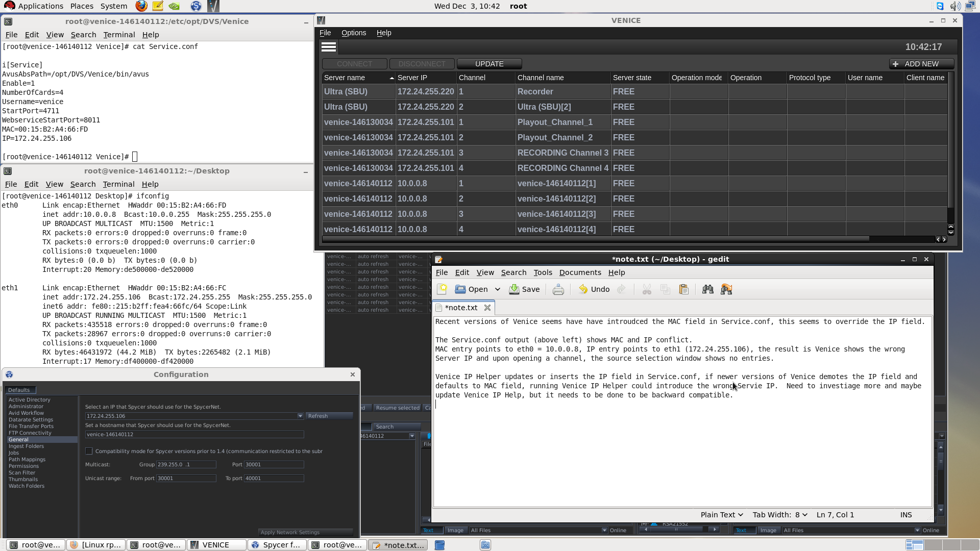Image resolution: width=980 pixels, height=551 pixels.
Task: Expand the Spycer IP address dropdown
Action: 300,416
